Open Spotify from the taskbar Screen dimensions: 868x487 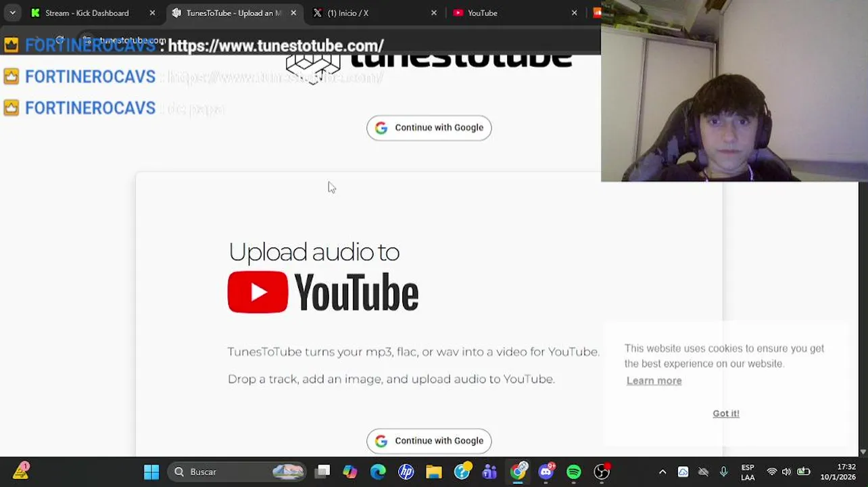pyautogui.click(x=574, y=471)
